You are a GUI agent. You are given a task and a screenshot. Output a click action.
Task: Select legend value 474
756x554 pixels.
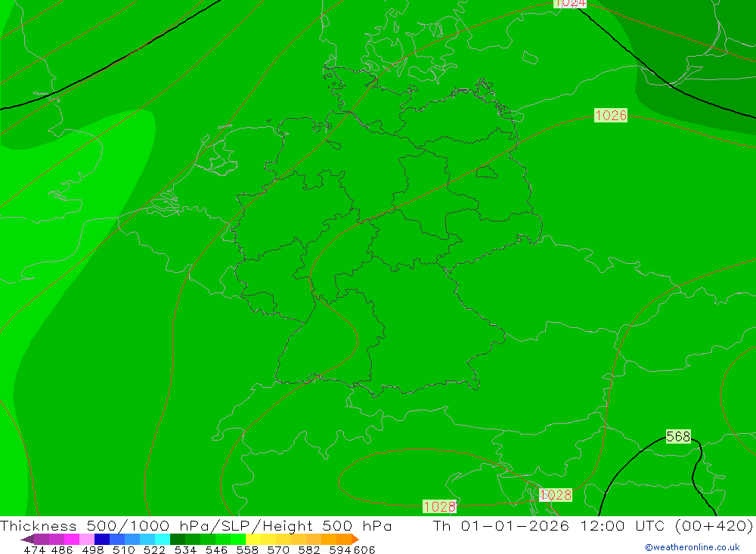coord(34,550)
